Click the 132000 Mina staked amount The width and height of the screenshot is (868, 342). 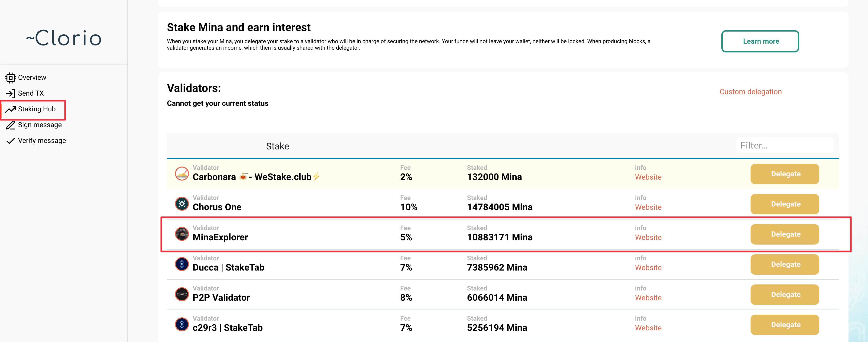[x=494, y=177]
